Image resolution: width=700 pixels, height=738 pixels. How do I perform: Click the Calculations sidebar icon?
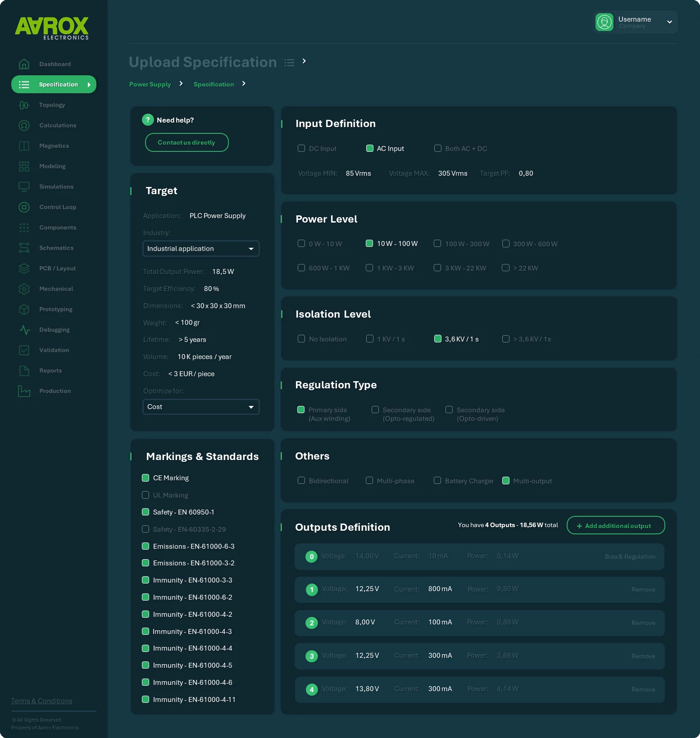(24, 125)
